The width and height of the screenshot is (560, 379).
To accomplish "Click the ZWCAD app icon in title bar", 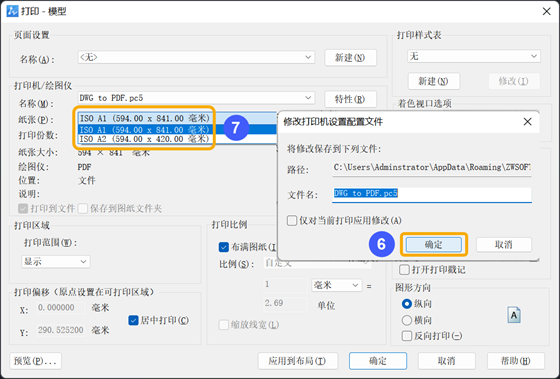I will (x=12, y=11).
